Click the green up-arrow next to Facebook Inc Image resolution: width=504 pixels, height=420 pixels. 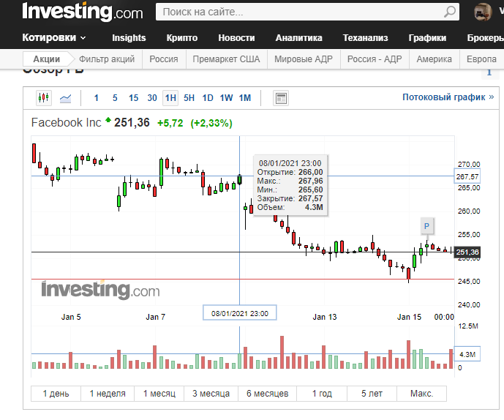tap(108, 120)
